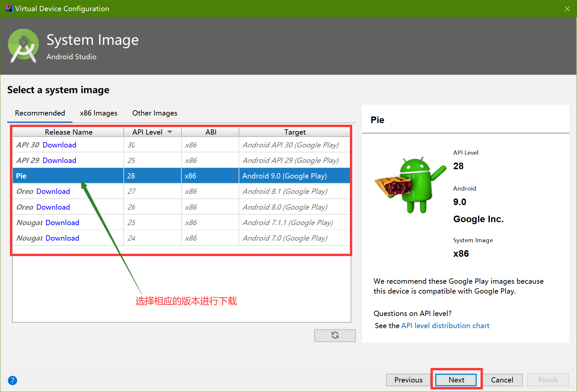Screen dimensions: 577x392
Task: Select the Android API 29 (Google Play) cell
Action: [x=295, y=160]
